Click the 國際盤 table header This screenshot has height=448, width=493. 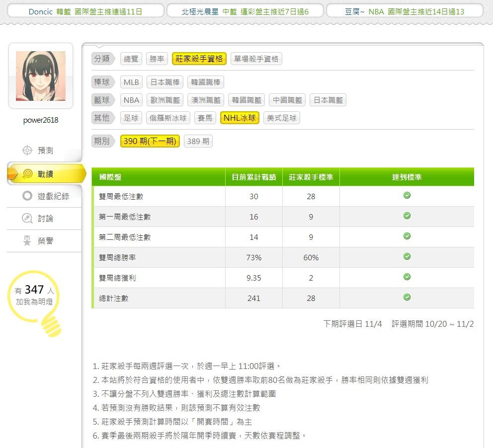(x=159, y=177)
